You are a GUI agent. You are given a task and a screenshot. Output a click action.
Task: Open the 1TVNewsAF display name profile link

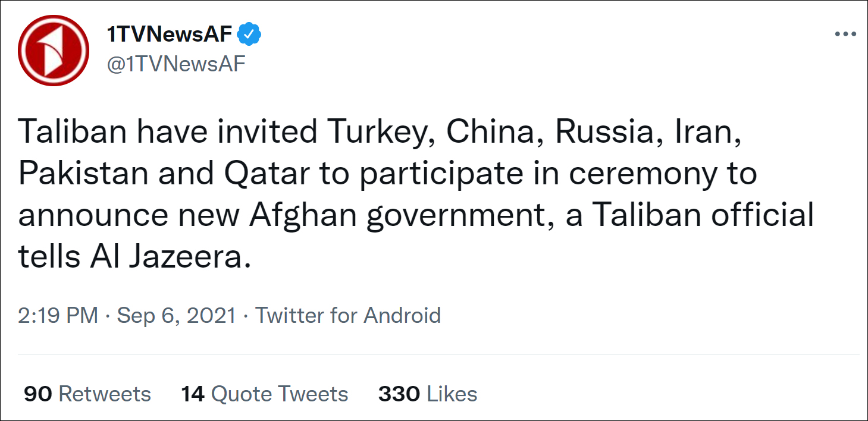point(170,35)
